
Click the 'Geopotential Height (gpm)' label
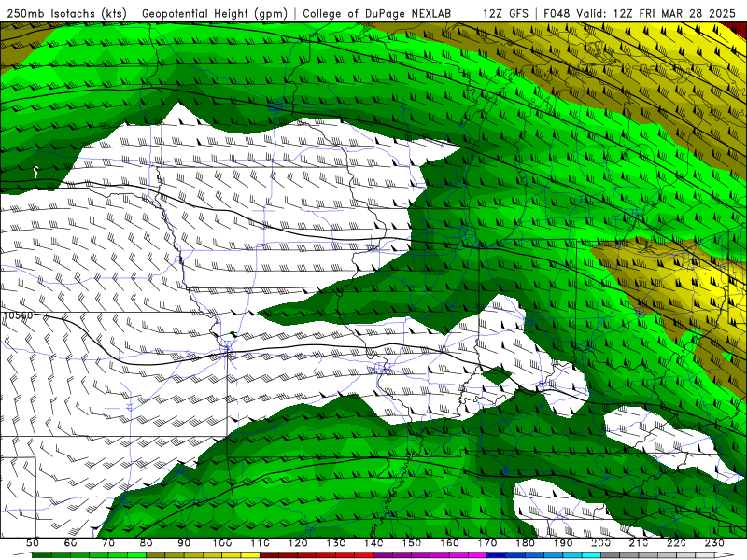click(215, 14)
